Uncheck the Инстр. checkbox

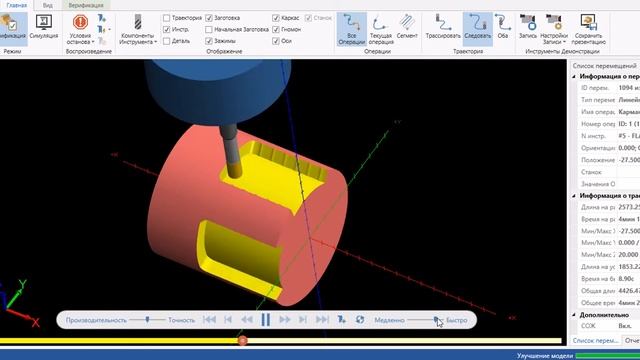(167, 29)
